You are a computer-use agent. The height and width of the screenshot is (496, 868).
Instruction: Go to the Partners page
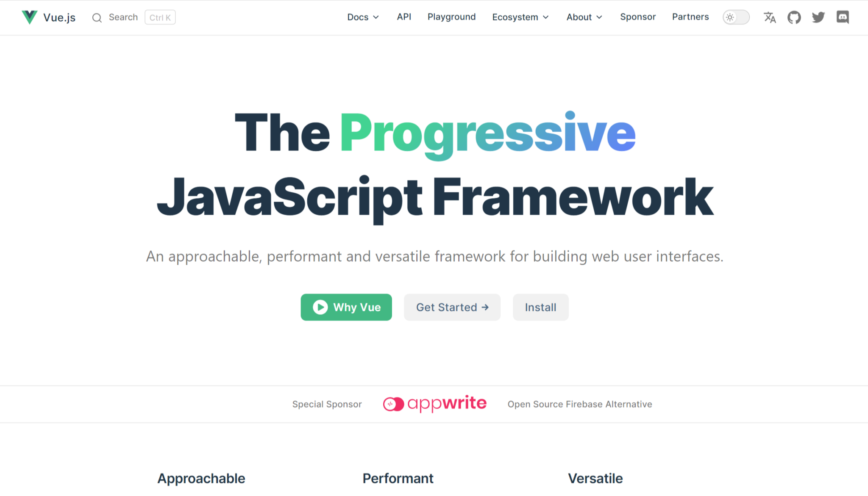(x=690, y=17)
